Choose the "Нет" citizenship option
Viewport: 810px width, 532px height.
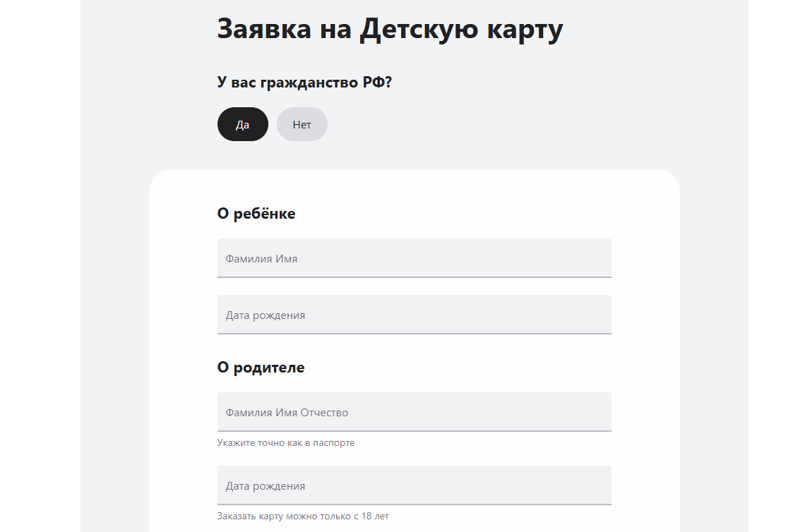pos(302,124)
